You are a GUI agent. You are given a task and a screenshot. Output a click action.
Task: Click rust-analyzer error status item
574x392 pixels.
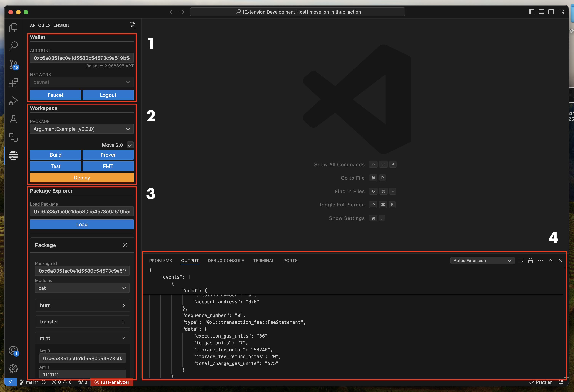[112, 382]
